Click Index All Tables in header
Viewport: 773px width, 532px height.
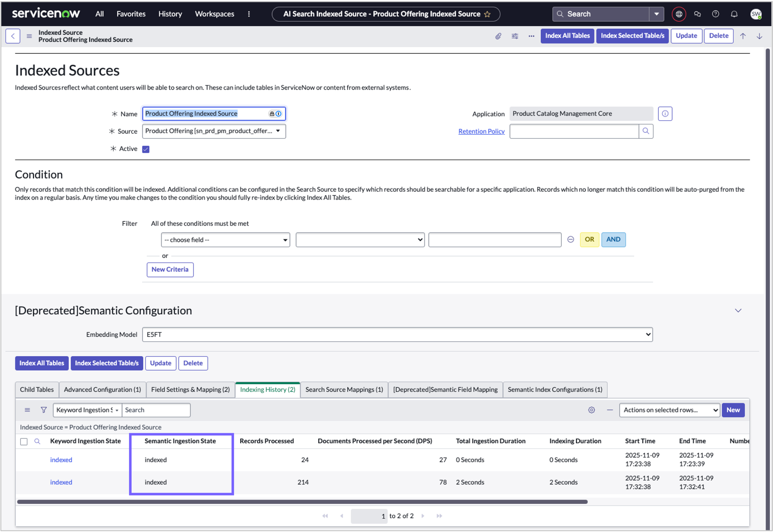pyautogui.click(x=567, y=36)
